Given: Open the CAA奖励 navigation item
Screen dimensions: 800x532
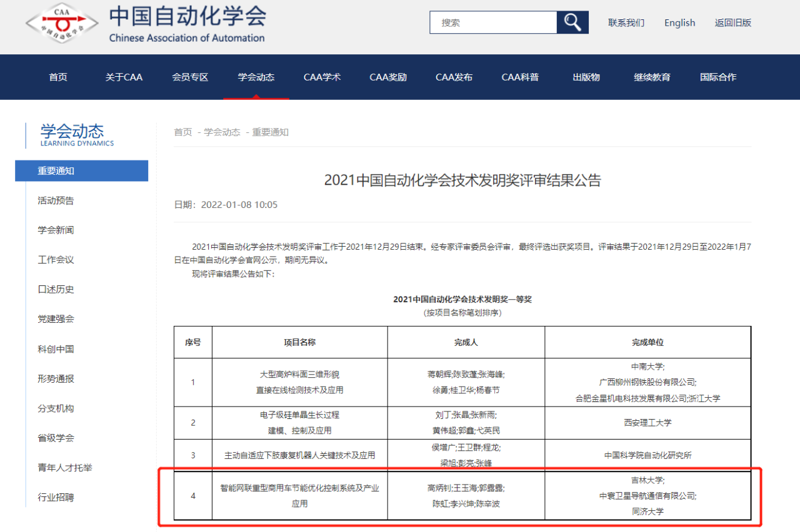Looking at the screenshot, I should tap(388, 77).
